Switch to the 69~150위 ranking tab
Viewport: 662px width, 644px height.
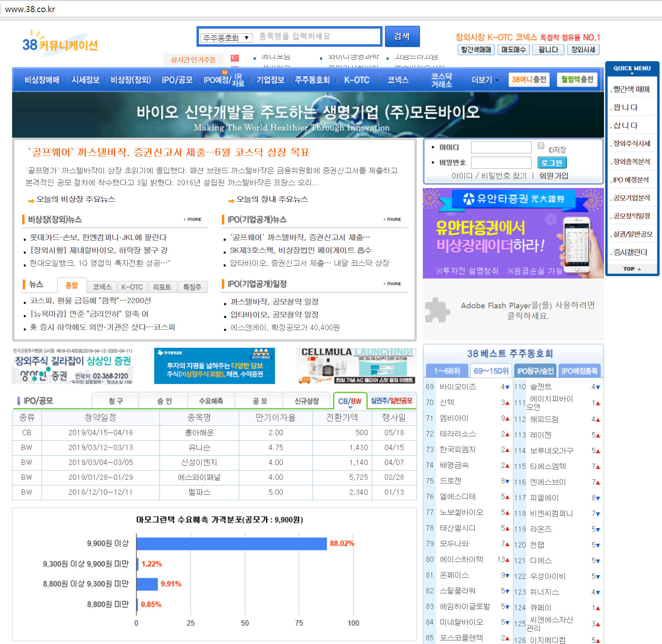[491, 371]
